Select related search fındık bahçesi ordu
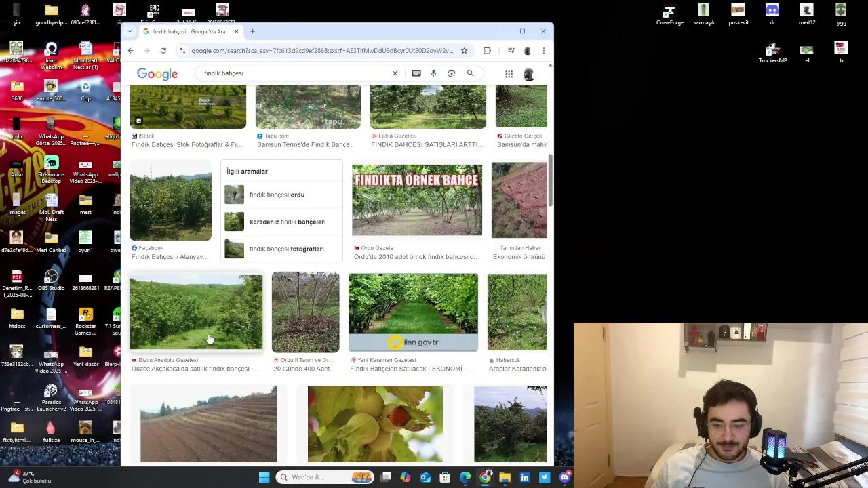The image size is (868, 488). pos(281,195)
